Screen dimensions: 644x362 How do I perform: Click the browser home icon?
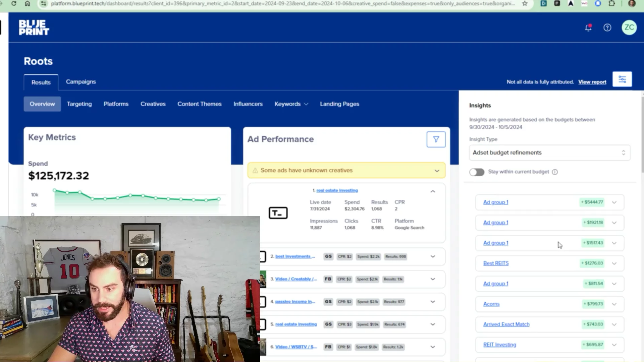[28, 3]
